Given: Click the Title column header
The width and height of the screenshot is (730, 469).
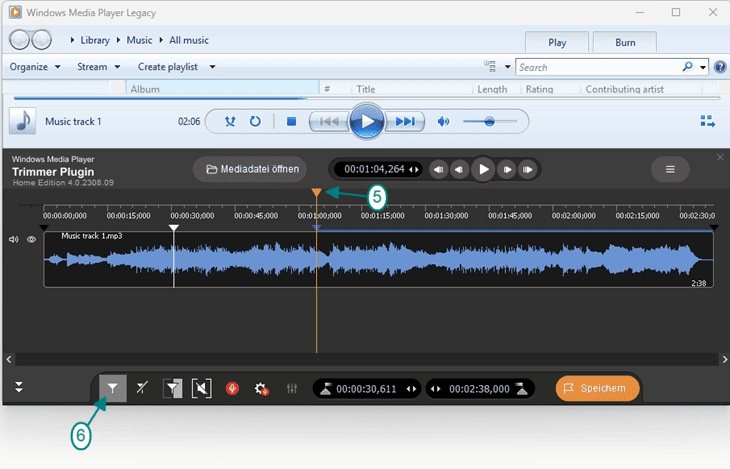Looking at the screenshot, I should click(x=412, y=89).
